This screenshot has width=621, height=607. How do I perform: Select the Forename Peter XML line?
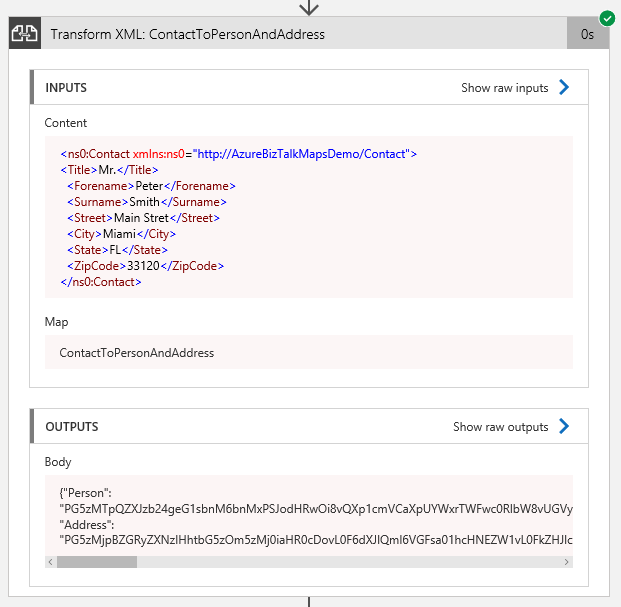[151, 186]
